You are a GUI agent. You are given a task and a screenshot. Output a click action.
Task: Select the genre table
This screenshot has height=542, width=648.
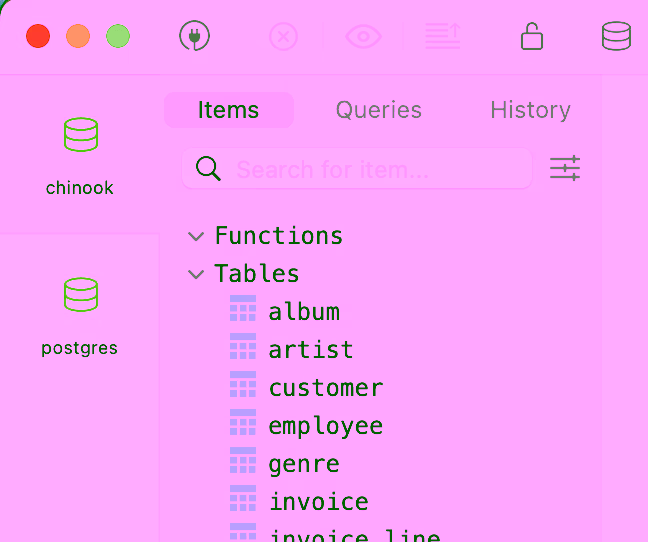pos(304,464)
